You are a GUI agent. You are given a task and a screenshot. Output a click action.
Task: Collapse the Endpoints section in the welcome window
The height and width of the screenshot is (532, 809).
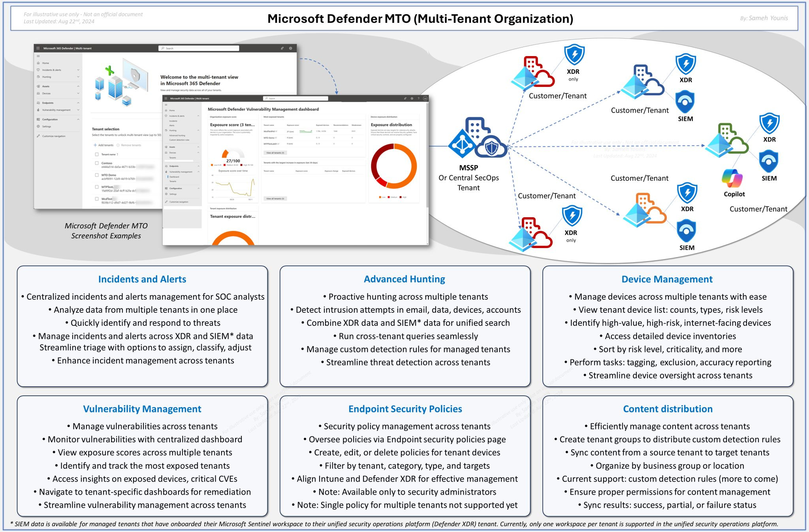(78, 103)
